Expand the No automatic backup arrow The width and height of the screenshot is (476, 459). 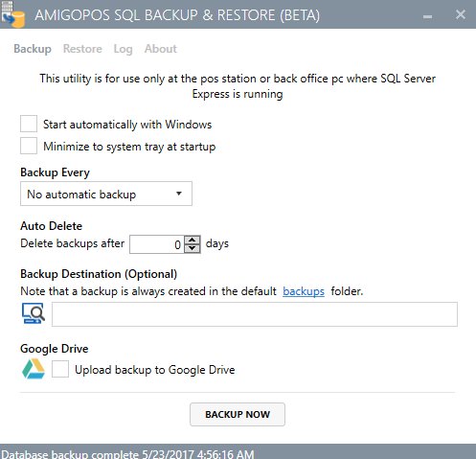(179, 194)
